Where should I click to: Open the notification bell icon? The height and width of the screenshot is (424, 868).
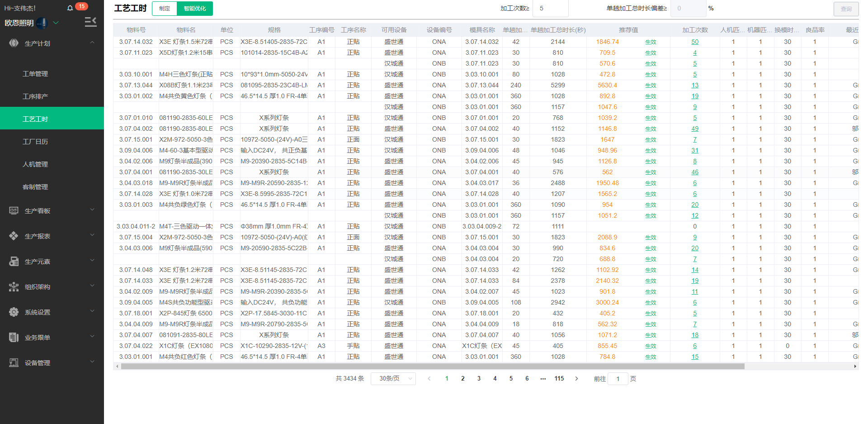[x=70, y=8]
